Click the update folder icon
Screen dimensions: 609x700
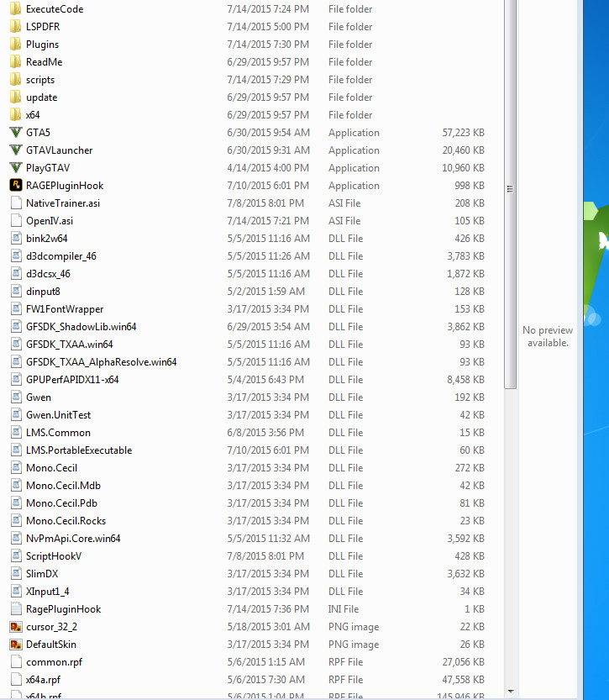click(16, 97)
